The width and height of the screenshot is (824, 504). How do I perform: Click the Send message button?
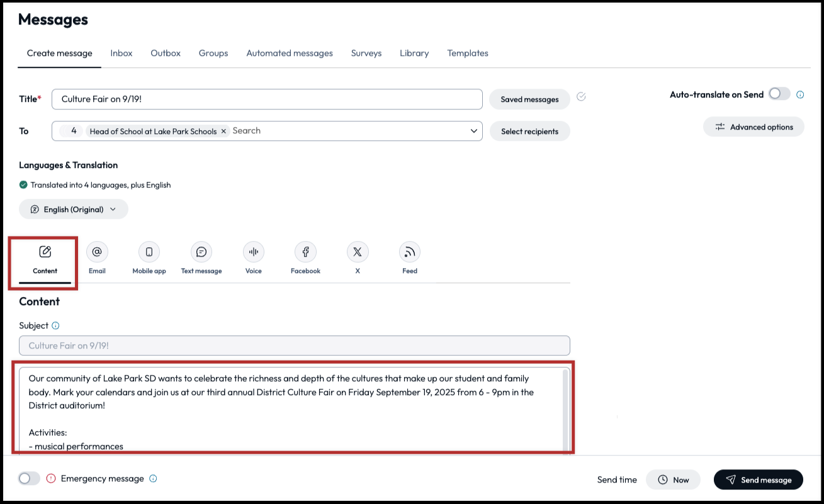pyautogui.click(x=758, y=479)
